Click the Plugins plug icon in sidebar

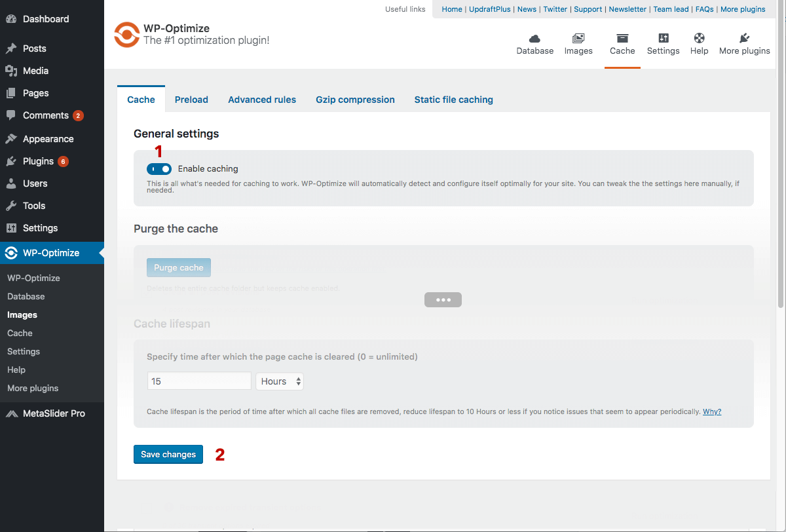pos(11,161)
